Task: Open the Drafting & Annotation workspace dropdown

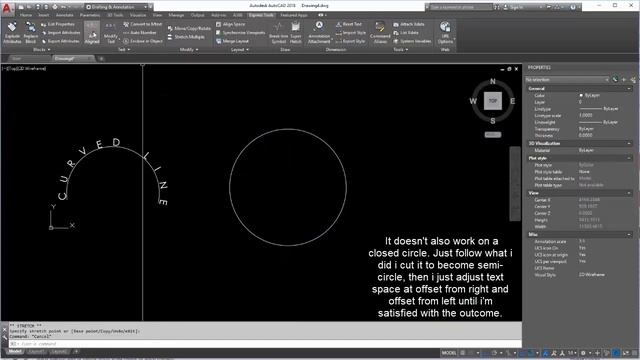Action: click(x=118, y=7)
